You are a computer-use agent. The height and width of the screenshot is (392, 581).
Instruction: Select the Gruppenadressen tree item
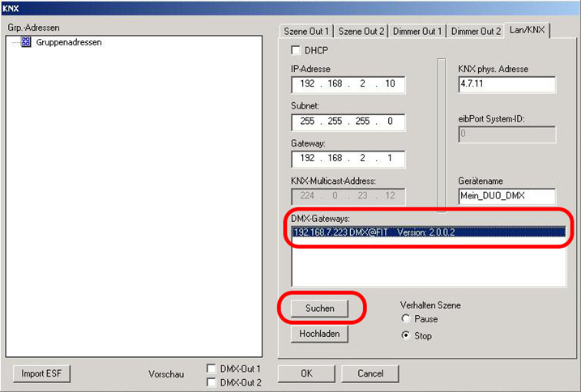click(x=69, y=42)
